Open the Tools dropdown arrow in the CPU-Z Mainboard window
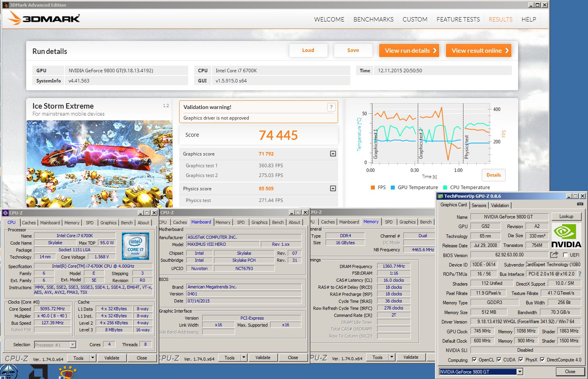 coord(244,358)
